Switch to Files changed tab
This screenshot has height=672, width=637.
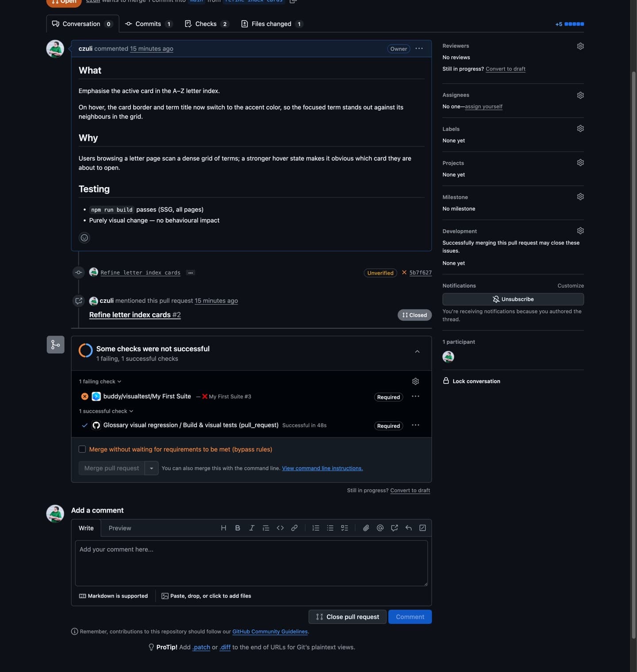pos(272,24)
